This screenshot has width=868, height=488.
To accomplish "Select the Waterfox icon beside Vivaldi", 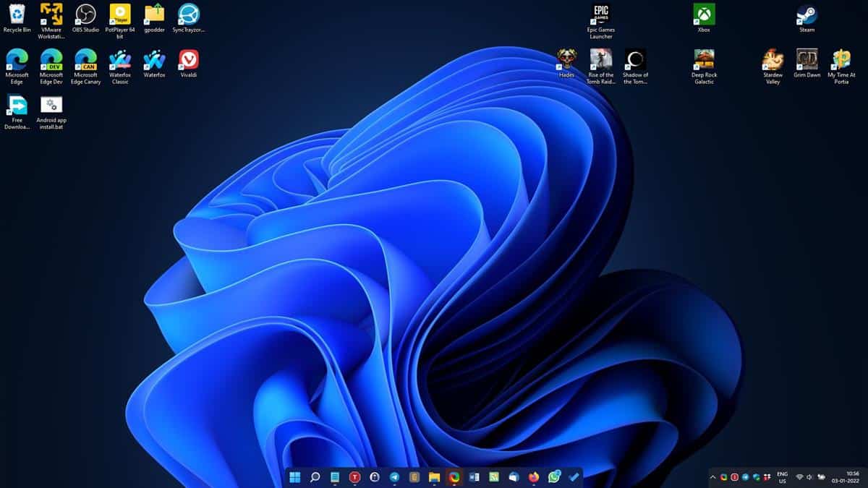I will click(x=154, y=64).
